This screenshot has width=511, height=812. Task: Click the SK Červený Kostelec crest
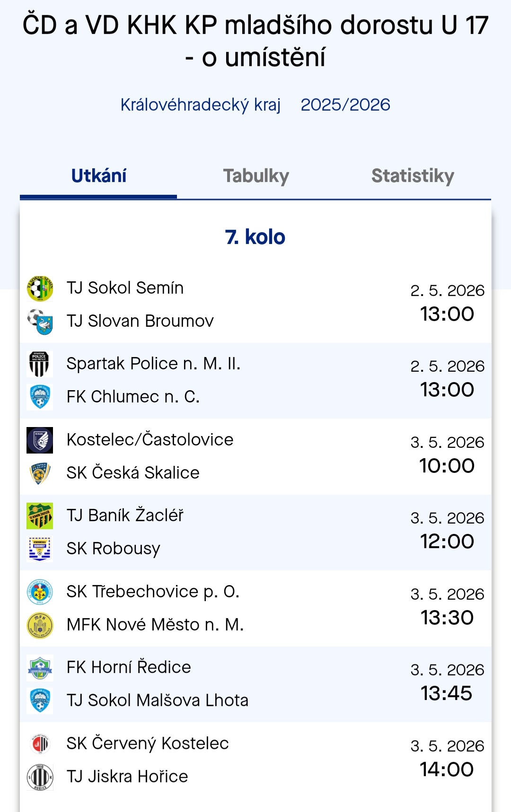point(40,744)
